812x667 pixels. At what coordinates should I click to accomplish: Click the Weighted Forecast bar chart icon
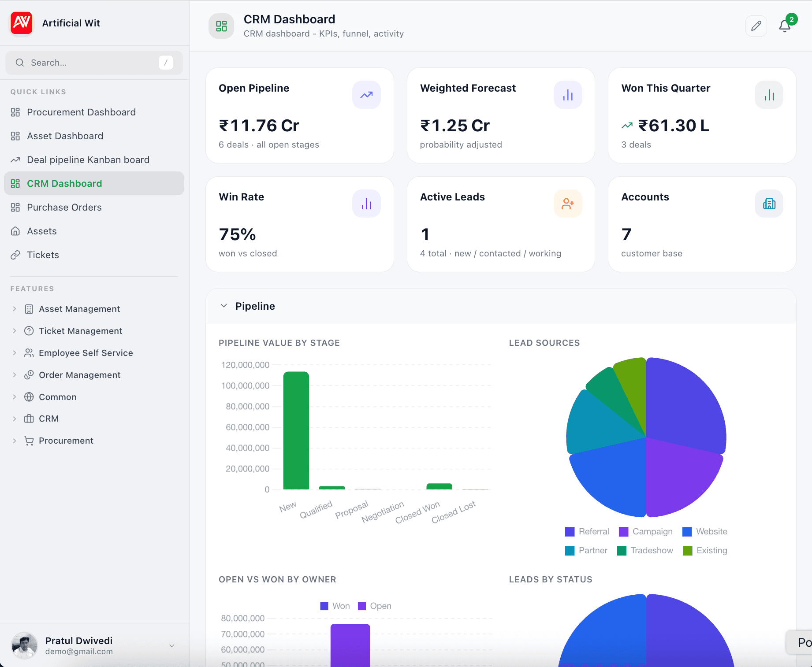[x=568, y=95]
